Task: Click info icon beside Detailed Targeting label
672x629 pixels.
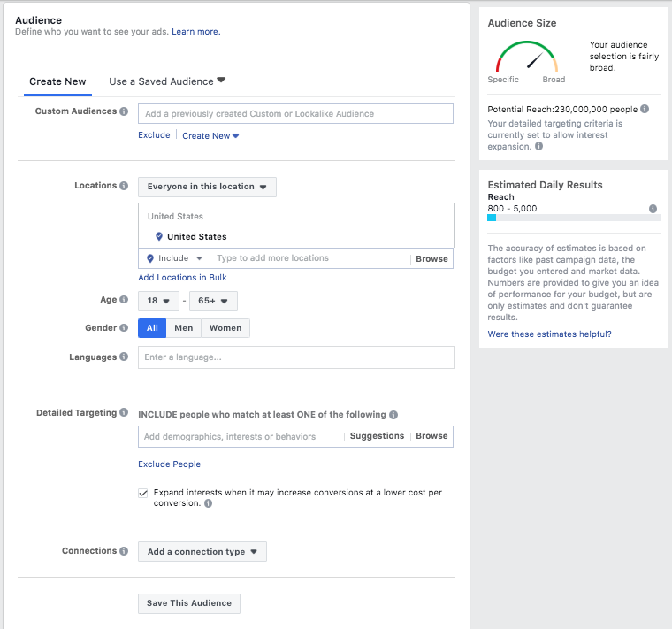Action: pyautogui.click(x=124, y=412)
